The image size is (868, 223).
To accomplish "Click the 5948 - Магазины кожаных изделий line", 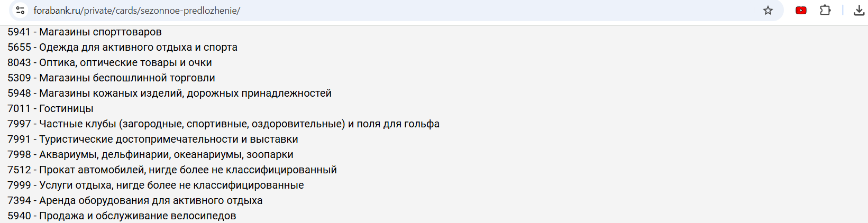I will tap(169, 94).
